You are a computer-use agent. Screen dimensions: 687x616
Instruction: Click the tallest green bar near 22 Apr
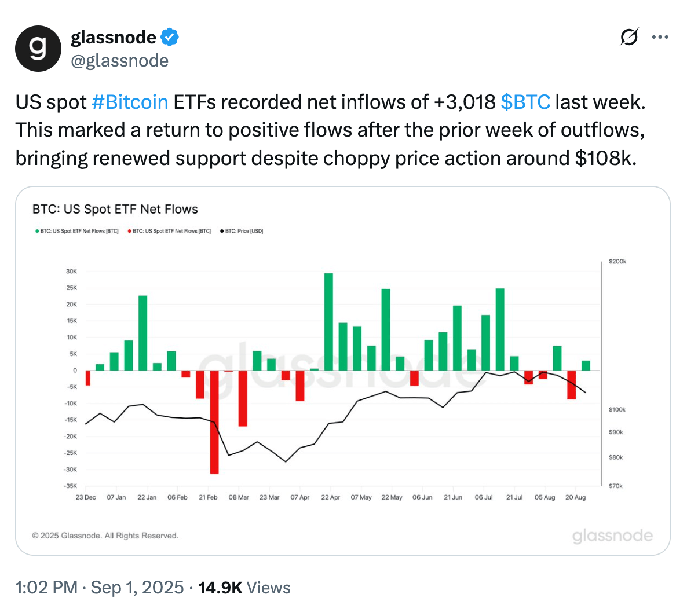pyautogui.click(x=328, y=321)
